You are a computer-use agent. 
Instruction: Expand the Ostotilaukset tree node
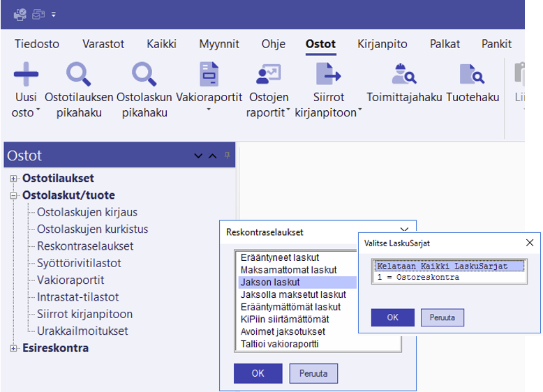(x=13, y=179)
